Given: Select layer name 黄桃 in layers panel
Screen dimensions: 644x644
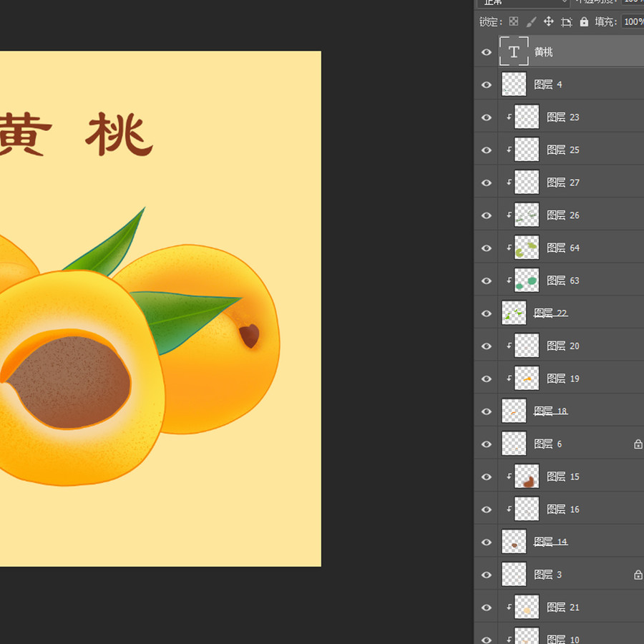Looking at the screenshot, I should coord(543,52).
